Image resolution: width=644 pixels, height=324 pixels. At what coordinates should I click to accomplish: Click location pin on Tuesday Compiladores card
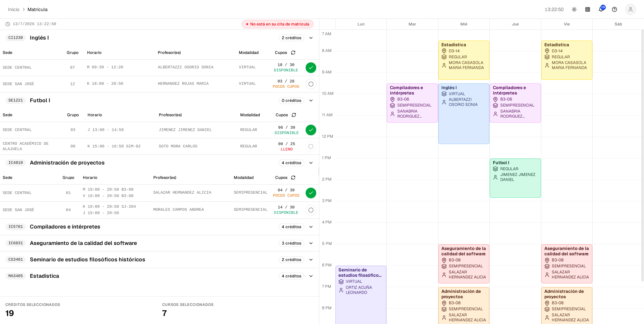(392, 99)
